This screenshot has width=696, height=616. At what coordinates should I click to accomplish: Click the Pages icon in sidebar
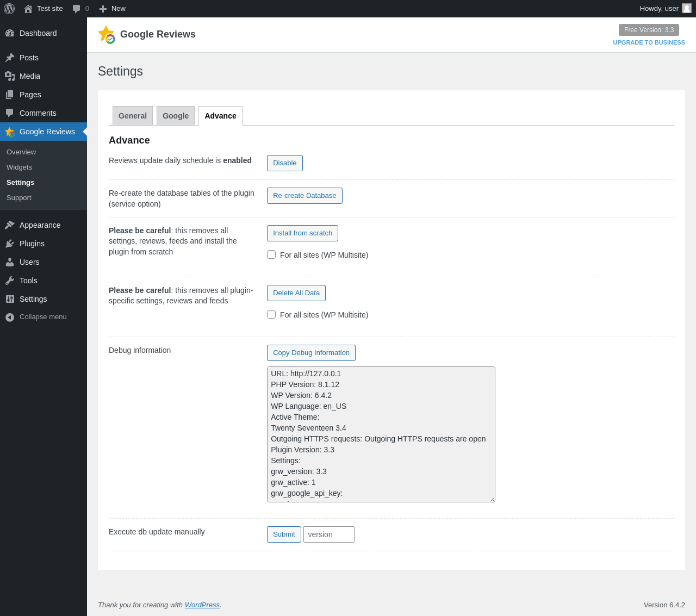tap(10, 95)
